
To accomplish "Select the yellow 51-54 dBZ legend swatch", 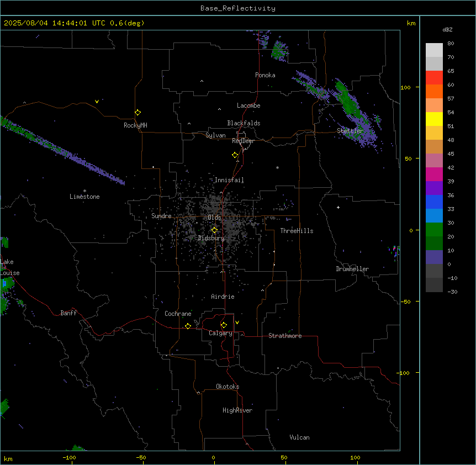I will 434,119.
